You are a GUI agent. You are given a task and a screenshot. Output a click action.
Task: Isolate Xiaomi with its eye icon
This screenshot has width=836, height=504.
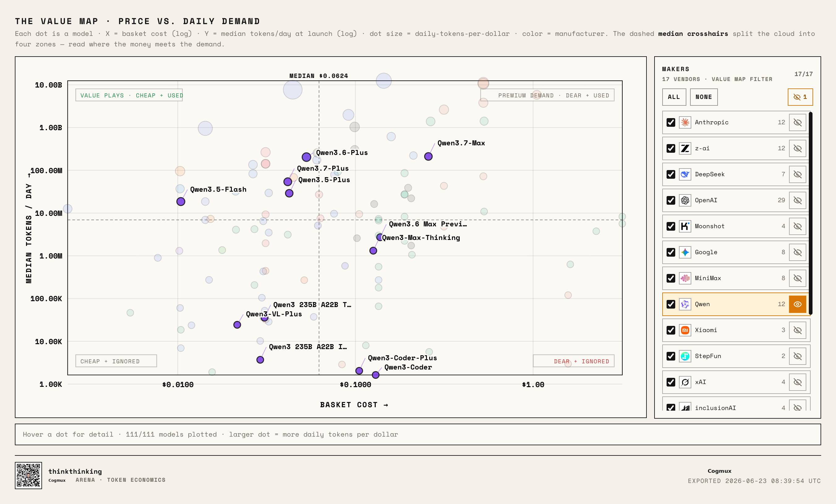coord(797,330)
